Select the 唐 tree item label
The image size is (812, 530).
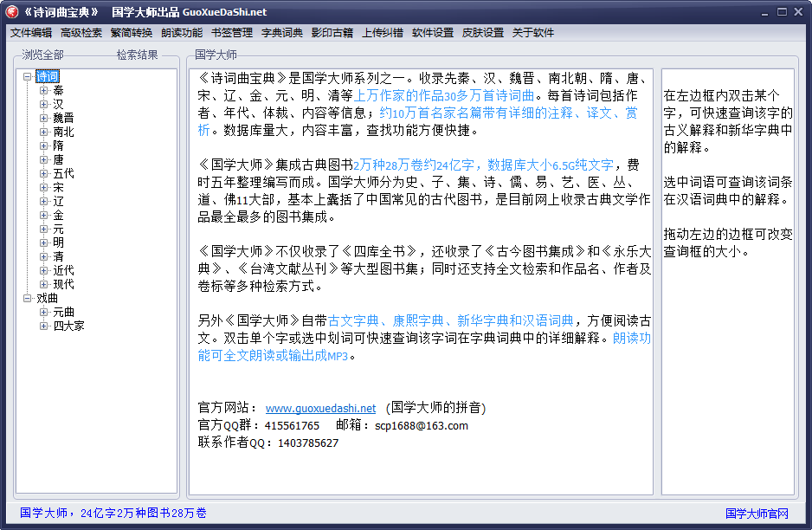coord(59,159)
